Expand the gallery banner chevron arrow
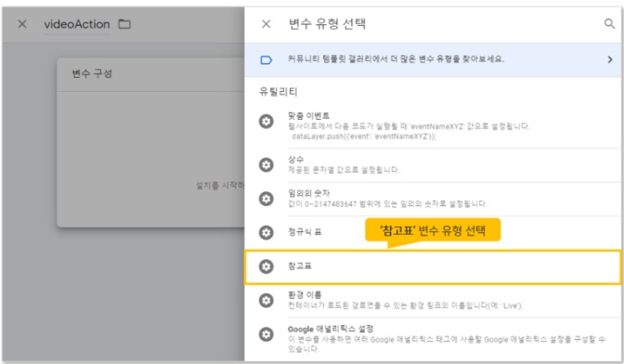The width and height of the screenshot is (624, 364). click(x=610, y=59)
